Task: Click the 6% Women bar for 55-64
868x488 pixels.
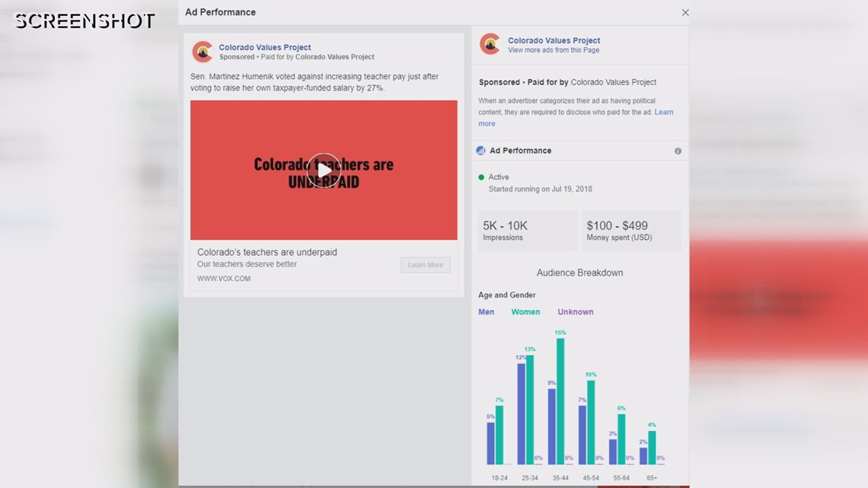Action: pyautogui.click(x=621, y=439)
